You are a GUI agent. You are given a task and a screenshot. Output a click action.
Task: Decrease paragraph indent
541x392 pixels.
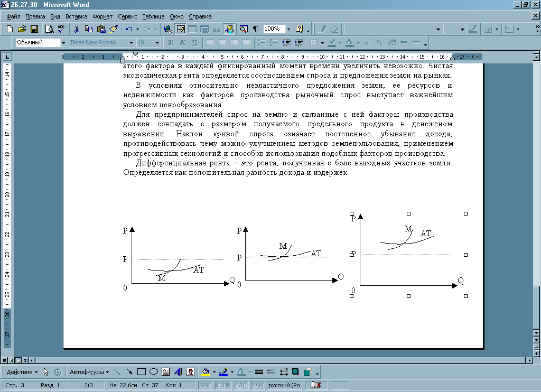[286, 43]
